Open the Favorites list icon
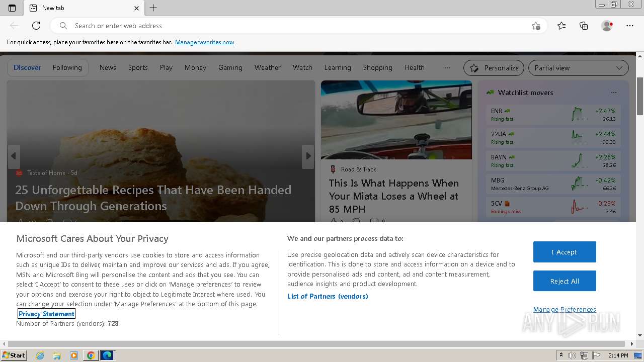This screenshot has width=644, height=362. coord(561,26)
